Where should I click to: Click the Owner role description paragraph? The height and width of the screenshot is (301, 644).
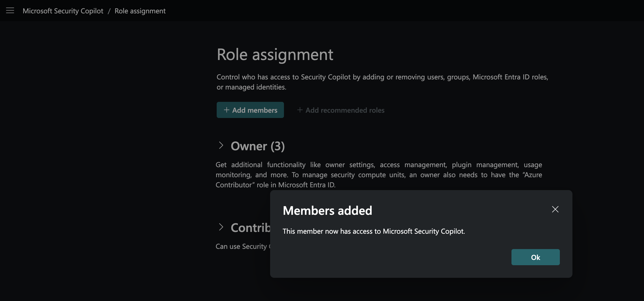click(x=379, y=175)
